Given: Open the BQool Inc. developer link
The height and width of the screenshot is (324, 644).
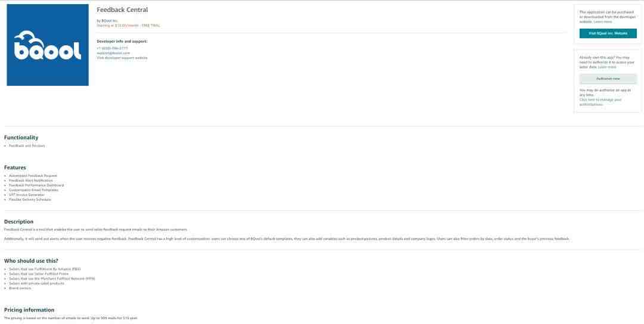Looking at the screenshot, I should [110, 20].
